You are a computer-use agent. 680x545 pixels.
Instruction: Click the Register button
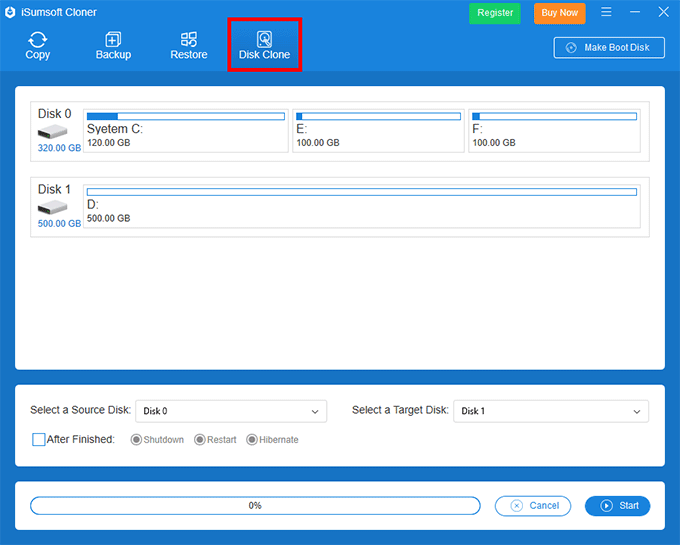pos(495,13)
